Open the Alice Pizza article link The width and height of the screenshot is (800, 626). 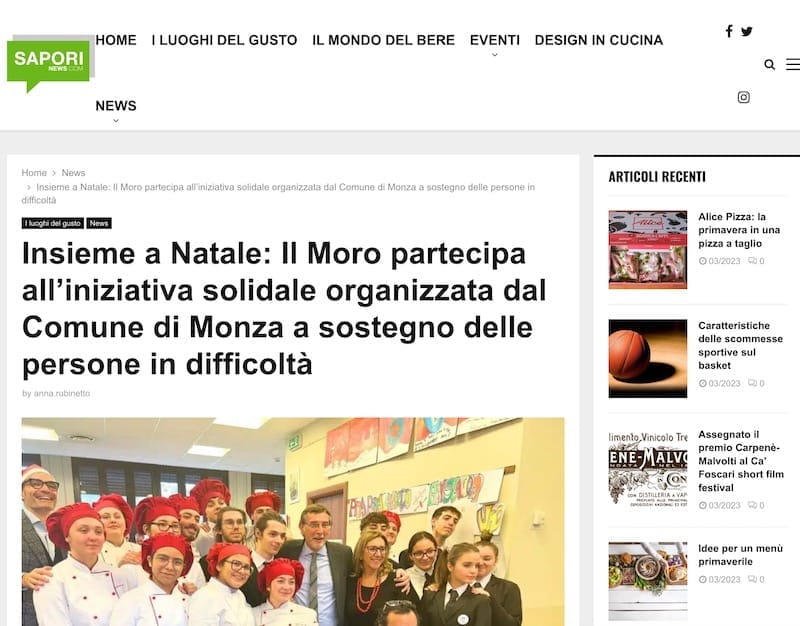click(739, 230)
